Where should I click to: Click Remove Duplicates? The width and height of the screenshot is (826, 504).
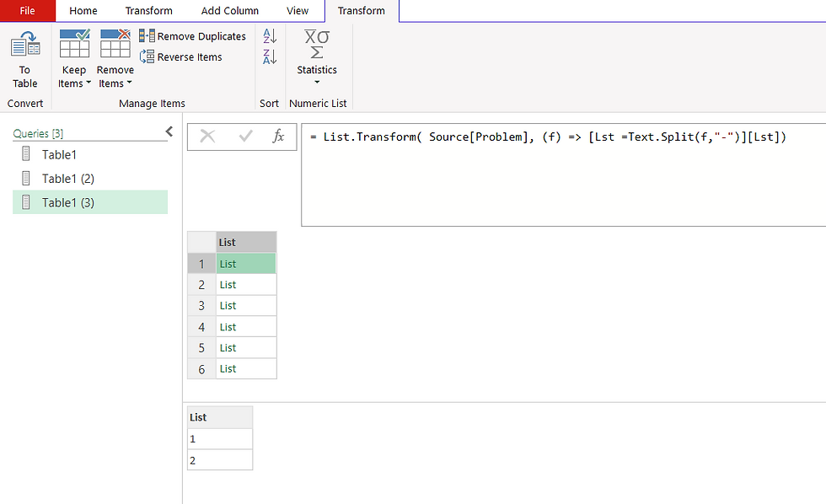coord(193,36)
